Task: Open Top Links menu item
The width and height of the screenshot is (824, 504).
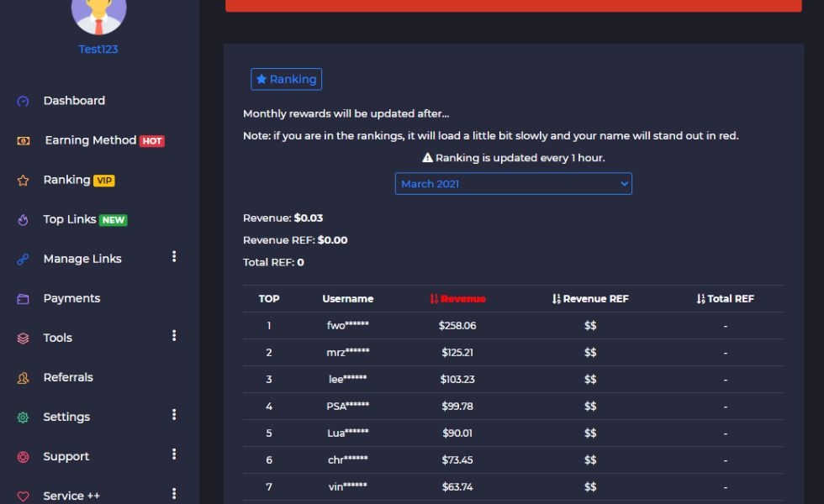Action: [69, 219]
